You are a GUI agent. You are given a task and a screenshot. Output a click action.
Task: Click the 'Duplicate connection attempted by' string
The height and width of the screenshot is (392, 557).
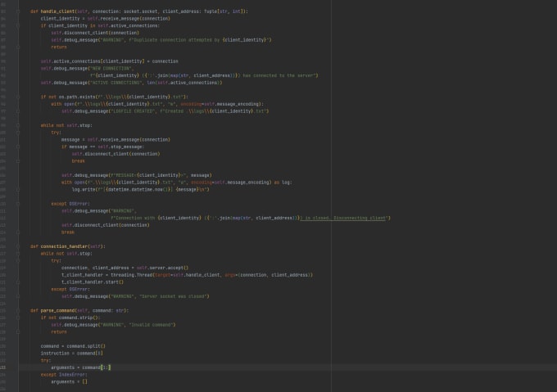(x=175, y=40)
